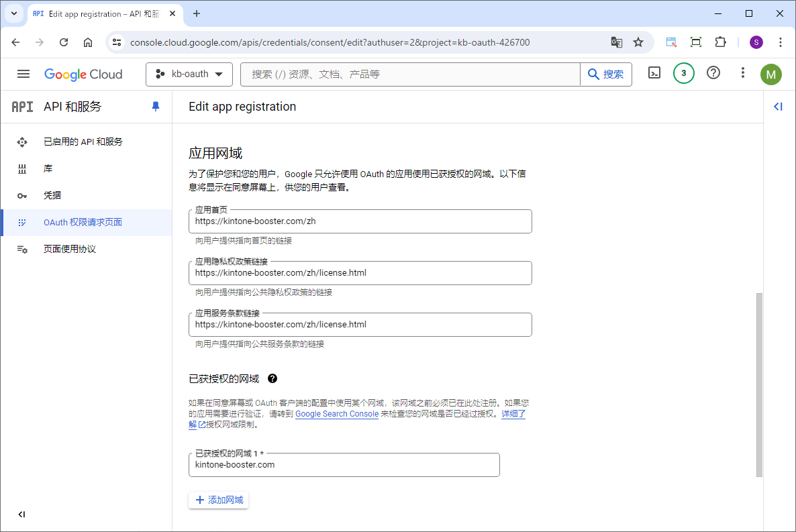Open the Google Cloud navigation hamburger menu
This screenshot has height=532, width=796.
tap(23, 74)
